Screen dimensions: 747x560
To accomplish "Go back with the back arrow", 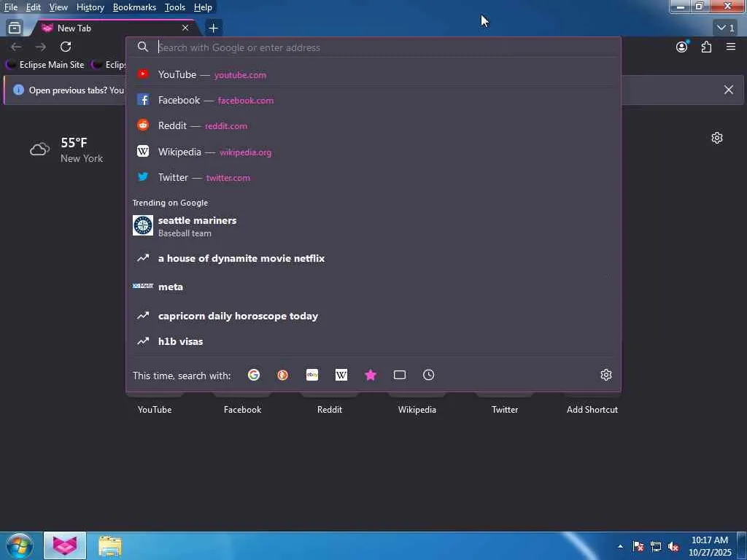I will 16,47.
